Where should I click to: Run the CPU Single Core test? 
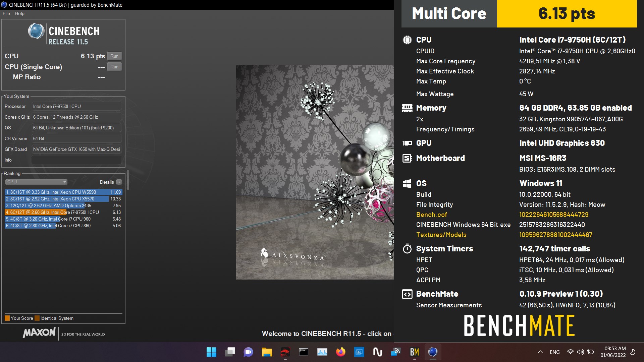[x=114, y=67]
